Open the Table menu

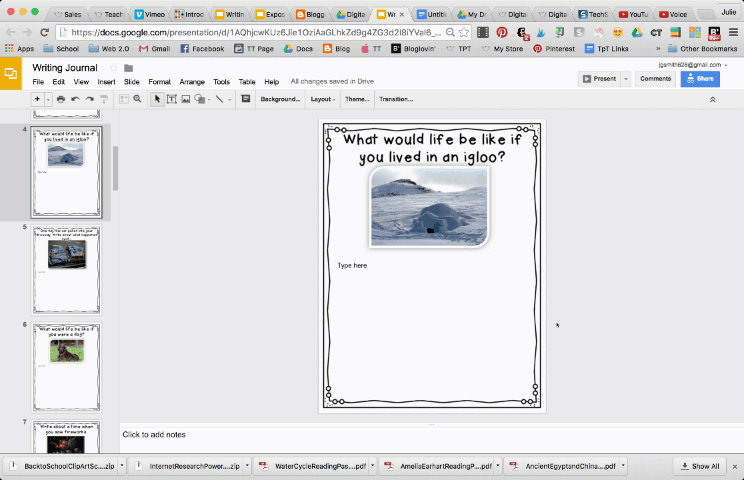point(247,82)
